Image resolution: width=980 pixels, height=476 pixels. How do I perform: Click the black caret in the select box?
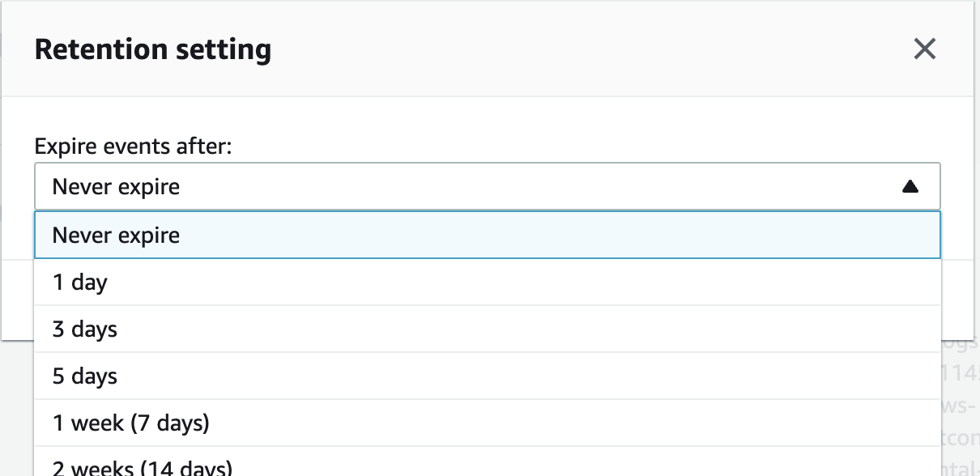[910, 187]
